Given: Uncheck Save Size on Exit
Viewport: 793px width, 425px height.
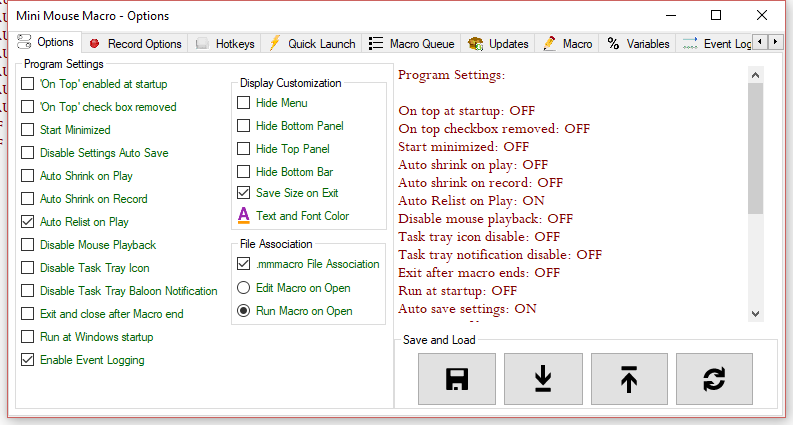Looking at the screenshot, I should coord(243,193).
